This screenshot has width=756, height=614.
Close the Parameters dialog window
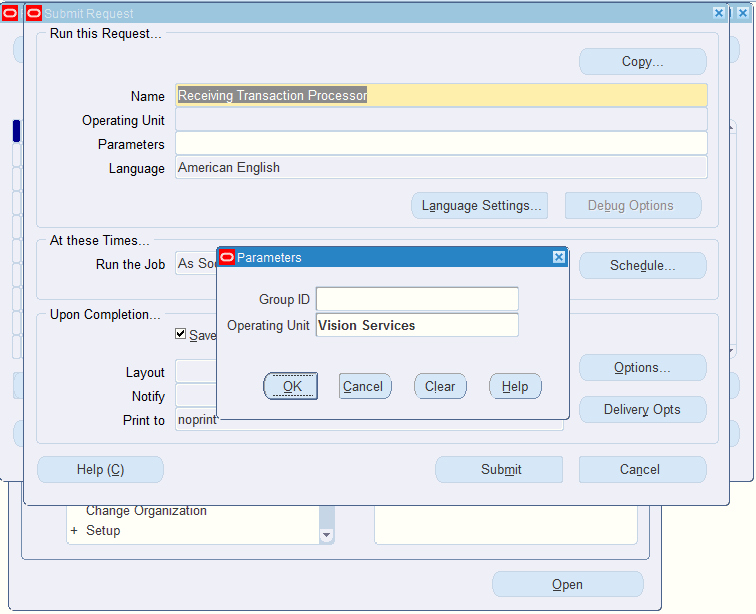[558, 257]
